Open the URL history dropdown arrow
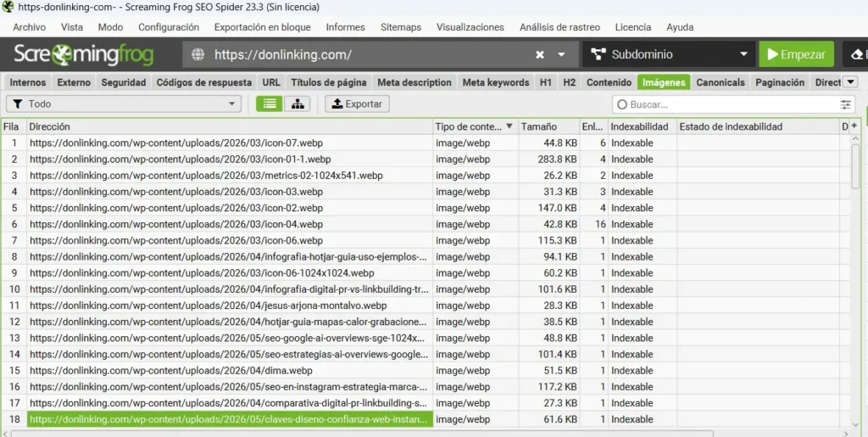Image resolution: width=868 pixels, height=437 pixels. (x=561, y=54)
